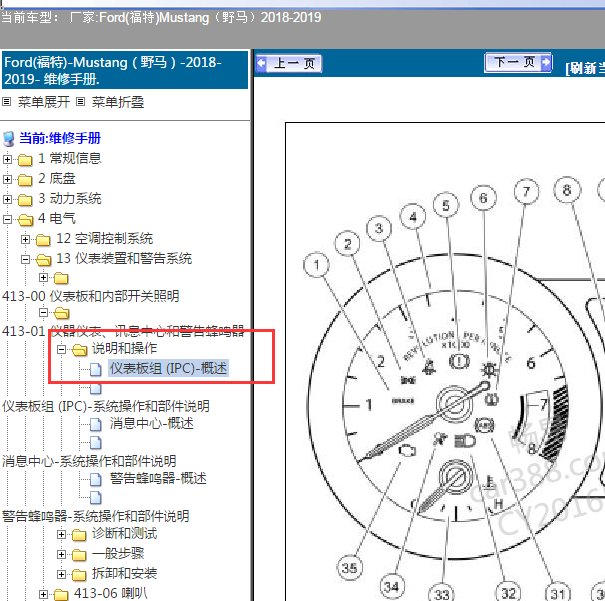Select the 一般步骤 folder label

click(118, 554)
